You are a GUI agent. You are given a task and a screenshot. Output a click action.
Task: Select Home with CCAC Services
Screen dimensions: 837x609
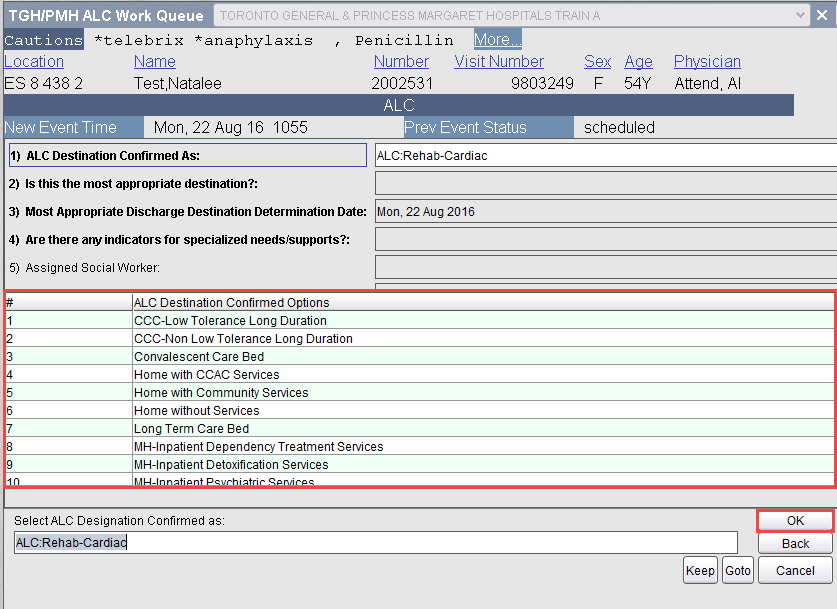pyautogui.click(x=420, y=374)
